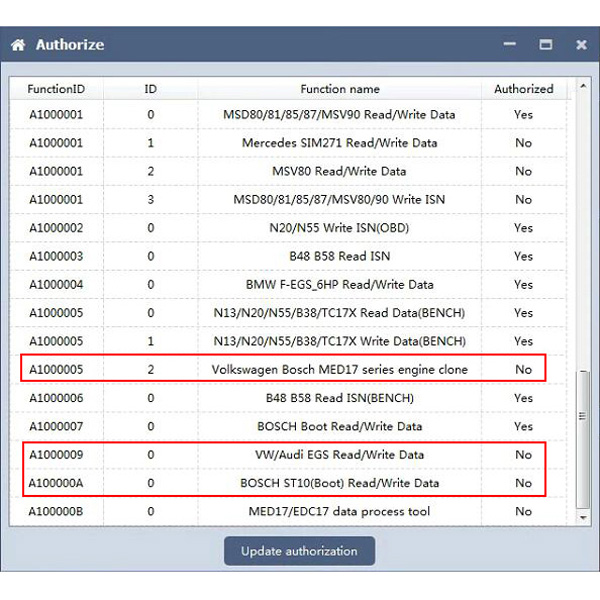The height and width of the screenshot is (600, 600).
Task: Select N20/N55 Write ISN(OBD) row
Action: coord(288,228)
